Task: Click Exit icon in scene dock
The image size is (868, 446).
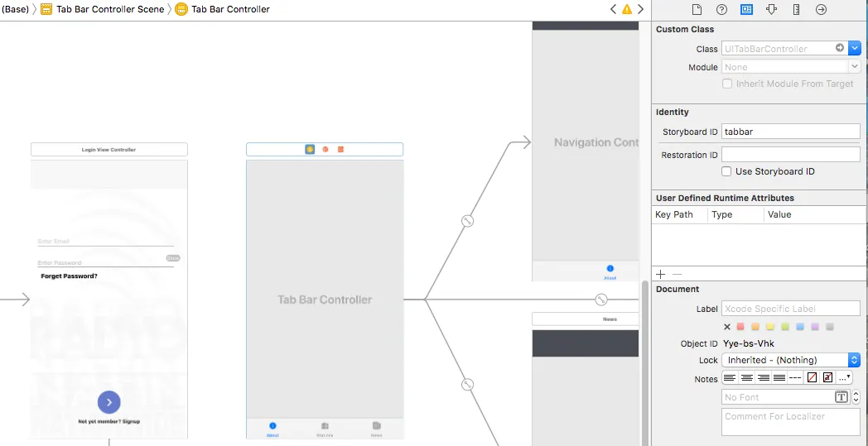Action: tap(341, 150)
